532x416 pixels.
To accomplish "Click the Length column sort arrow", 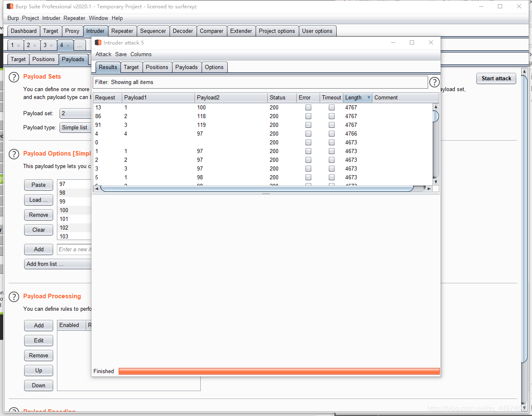I will click(x=369, y=98).
